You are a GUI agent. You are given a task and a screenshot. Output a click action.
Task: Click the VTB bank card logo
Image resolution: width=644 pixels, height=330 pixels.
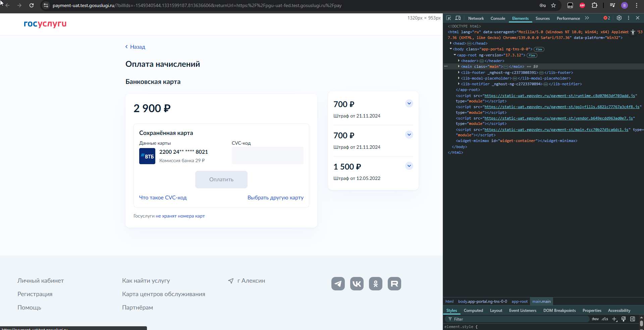[x=147, y=156]
